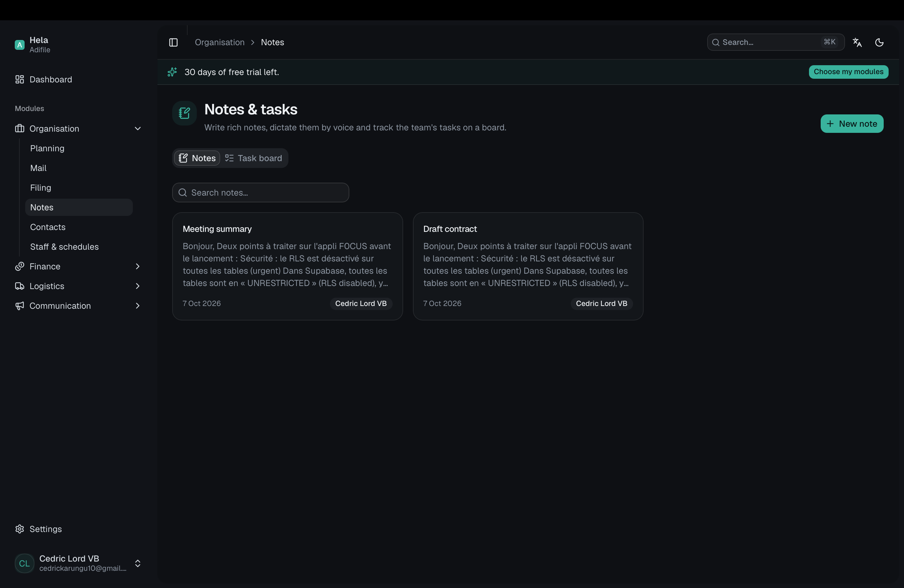Click the Organisation breadcrumb link
This screenshot has height=588, width=904.
220,42
